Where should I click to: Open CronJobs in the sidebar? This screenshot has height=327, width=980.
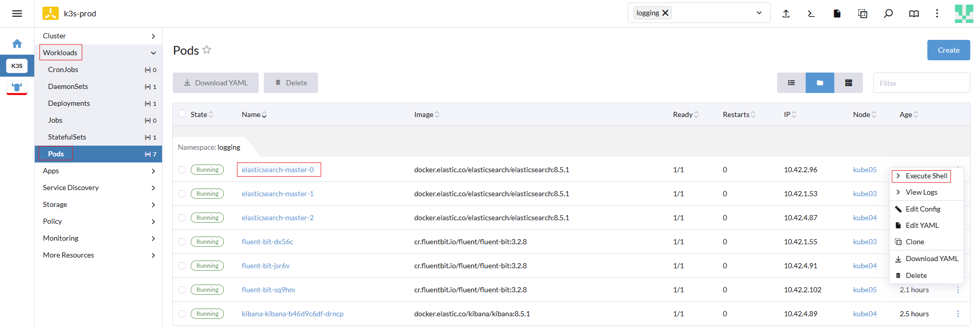click(x=98, y=69)
